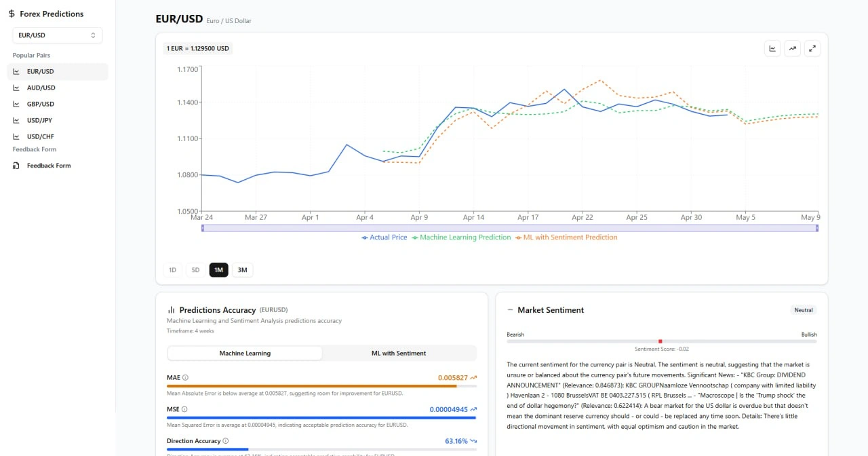Expand the chart to fullscreen
Screen dimensions: 868x456
pos(812,48)
